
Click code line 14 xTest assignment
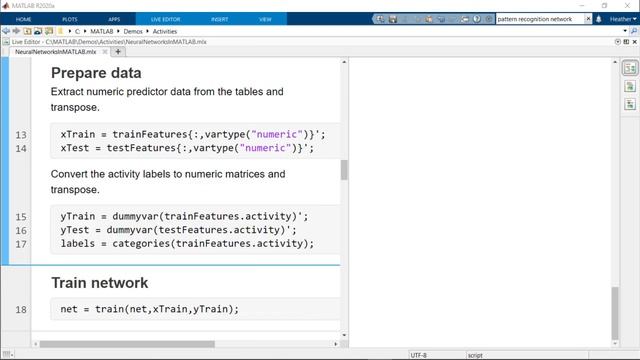(x=187, y=148)
